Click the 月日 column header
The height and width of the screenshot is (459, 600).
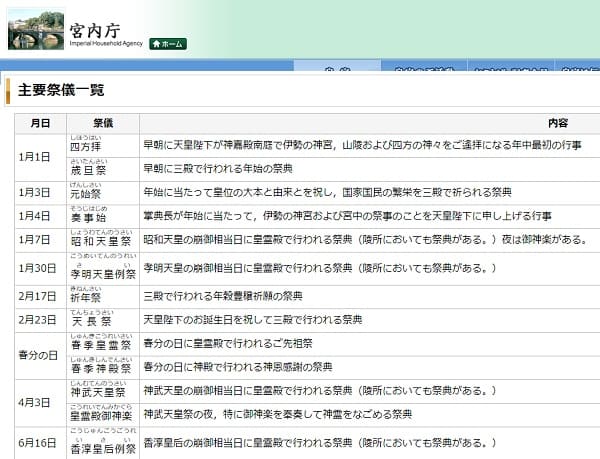click(40, 123)
